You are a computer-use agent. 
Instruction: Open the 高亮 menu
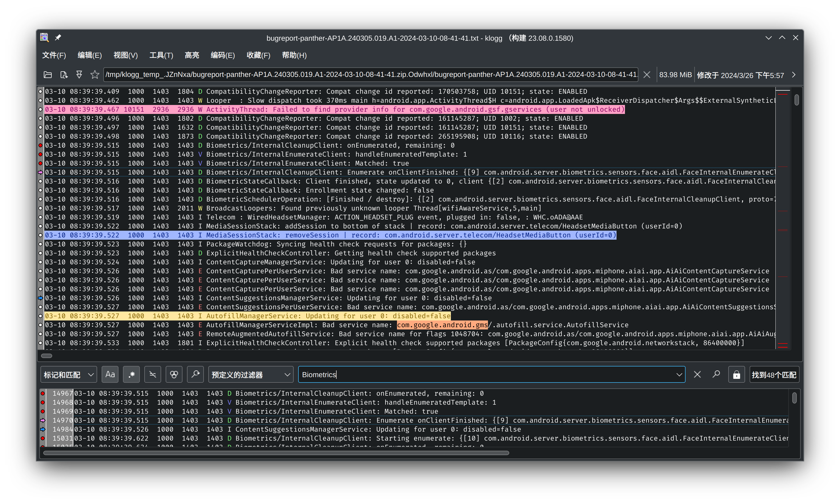tap(192, 55)
